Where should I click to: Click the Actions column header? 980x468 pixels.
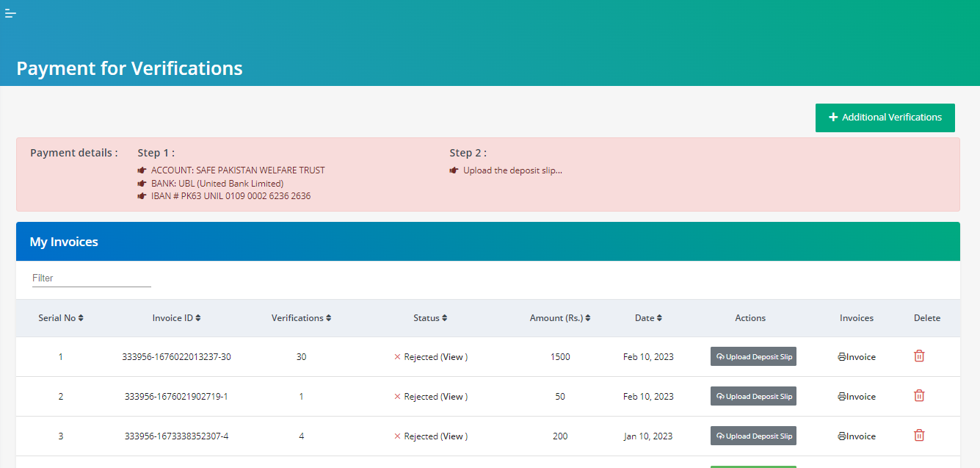pos(750,318)
